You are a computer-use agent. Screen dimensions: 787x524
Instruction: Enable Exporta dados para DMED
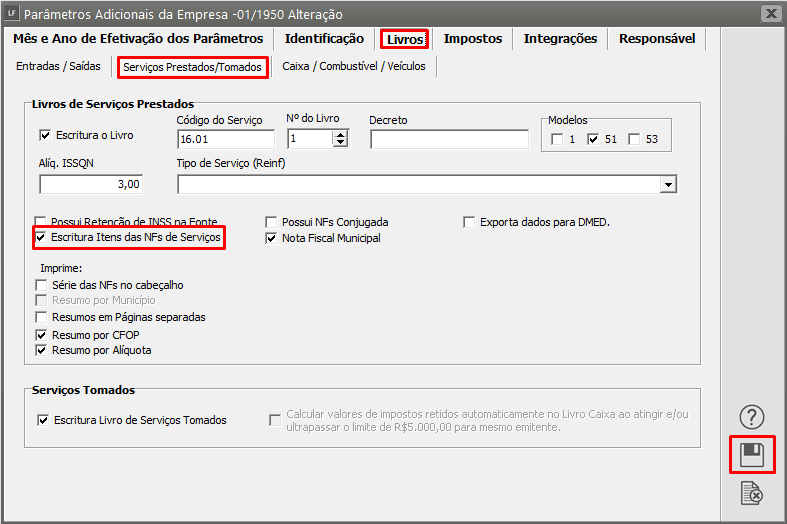coord(470,222)
